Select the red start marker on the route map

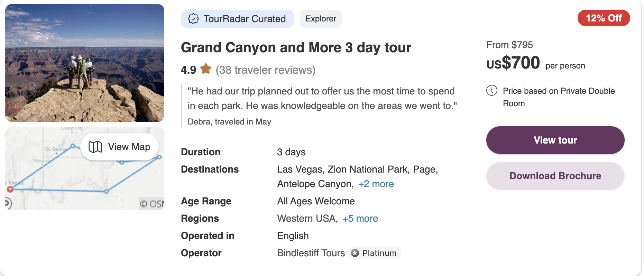click(10, 189)
